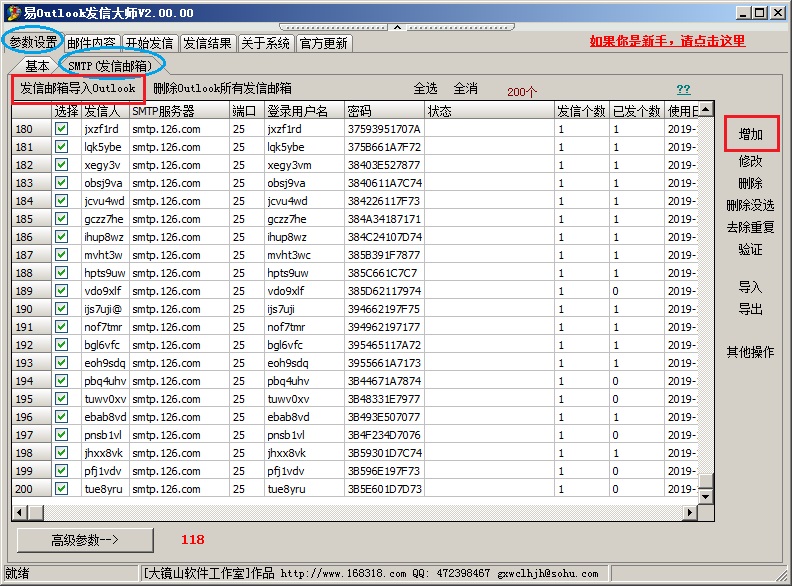Click the red 如果你是新手 beginner link
This screenshot has height=586, width=792.
click(x=667, y=42)
